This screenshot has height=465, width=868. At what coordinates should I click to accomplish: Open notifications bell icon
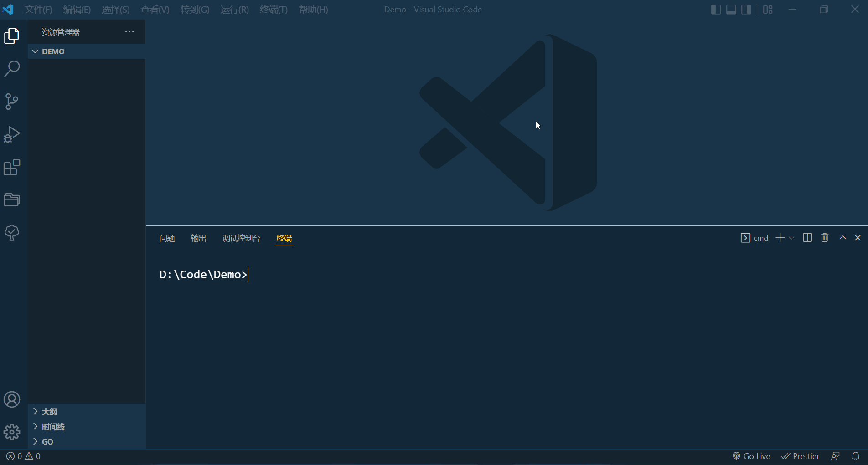856,456
